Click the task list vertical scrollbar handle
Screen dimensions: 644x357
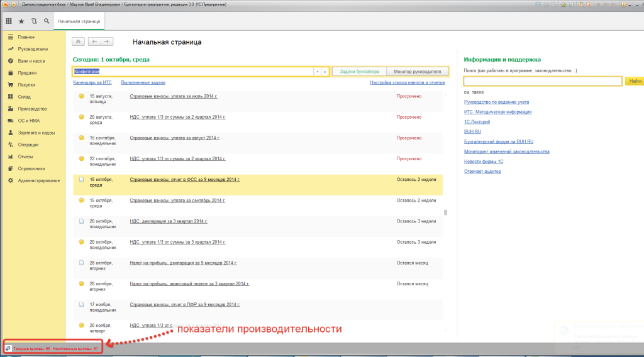(x=445, y=212)
